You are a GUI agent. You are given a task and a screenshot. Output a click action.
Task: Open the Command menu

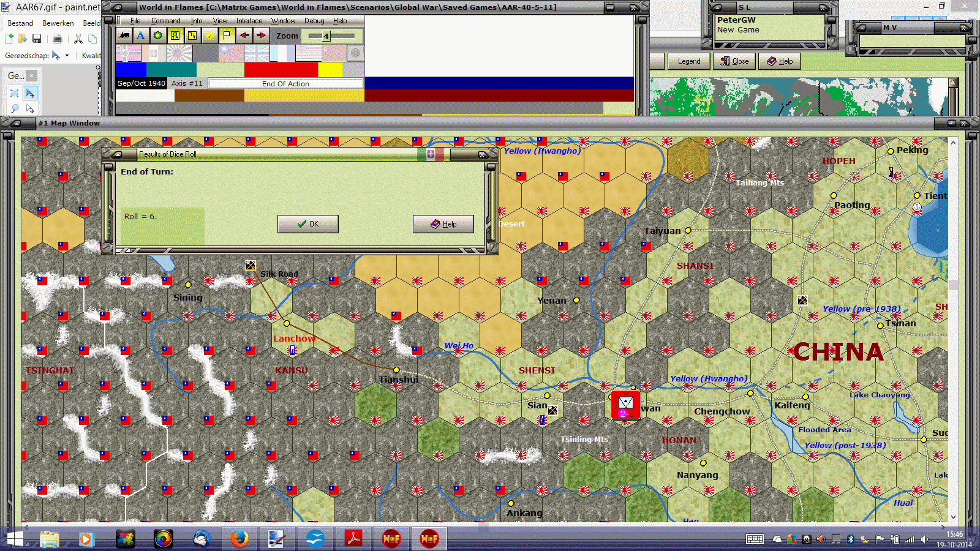[x=165, y=21]
